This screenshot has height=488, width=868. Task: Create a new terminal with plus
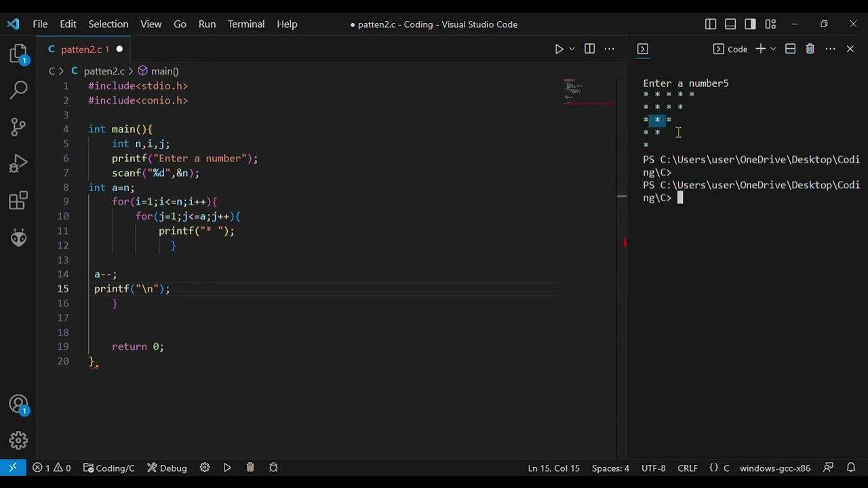coord(760,49)
